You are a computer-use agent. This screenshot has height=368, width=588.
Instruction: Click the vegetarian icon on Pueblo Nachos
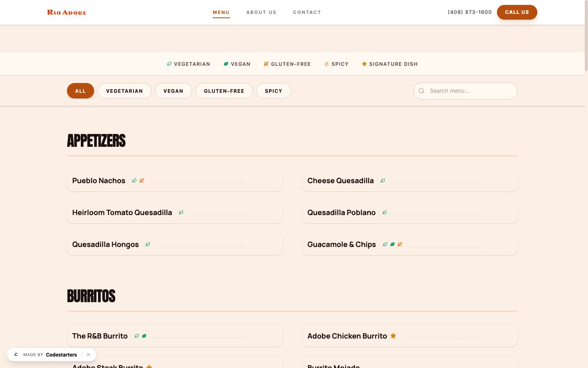coord(134,180)
